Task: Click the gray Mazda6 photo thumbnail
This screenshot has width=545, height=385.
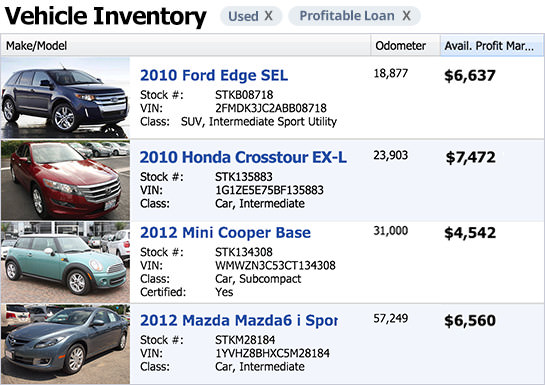Action: pyautogui.click(x=65, y=344)
